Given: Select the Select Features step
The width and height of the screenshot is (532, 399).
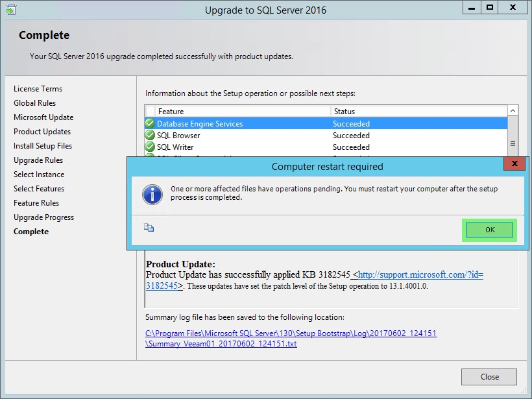Looking at the screenshot, I should [39, 189].
